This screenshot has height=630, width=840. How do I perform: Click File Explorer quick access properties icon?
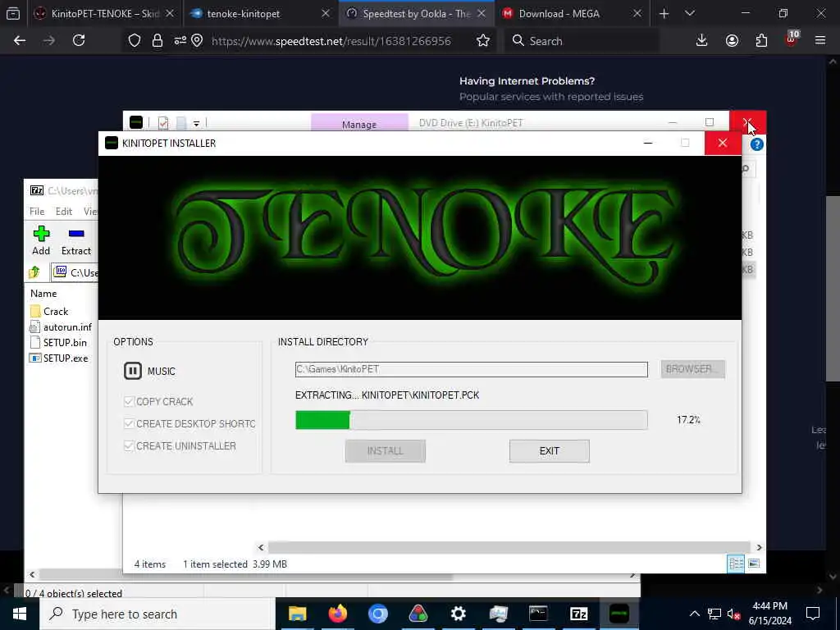click(x=163, y=123)
